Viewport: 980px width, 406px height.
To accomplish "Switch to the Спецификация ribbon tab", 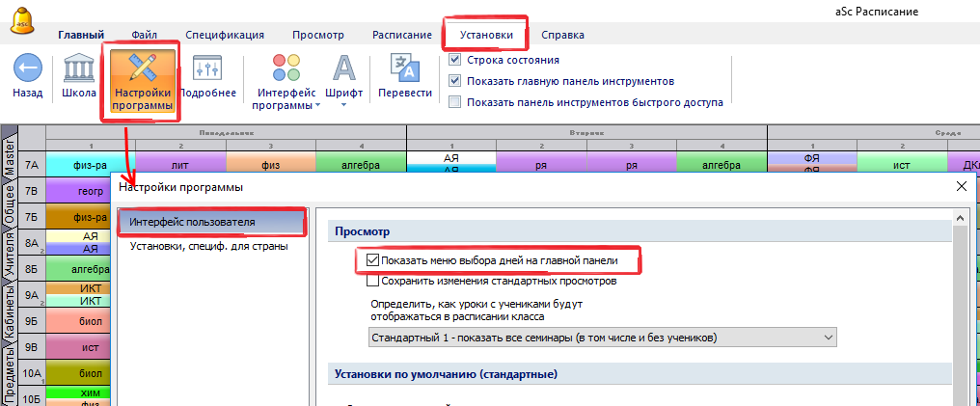I will (224, 35).
